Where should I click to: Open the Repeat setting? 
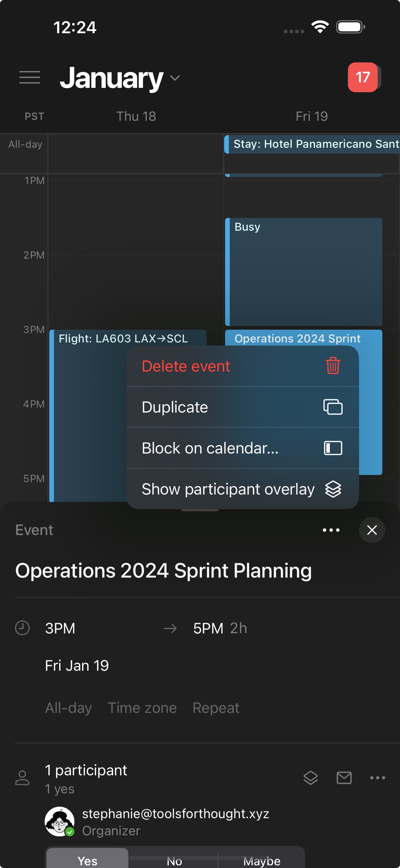tap(216, 708)
